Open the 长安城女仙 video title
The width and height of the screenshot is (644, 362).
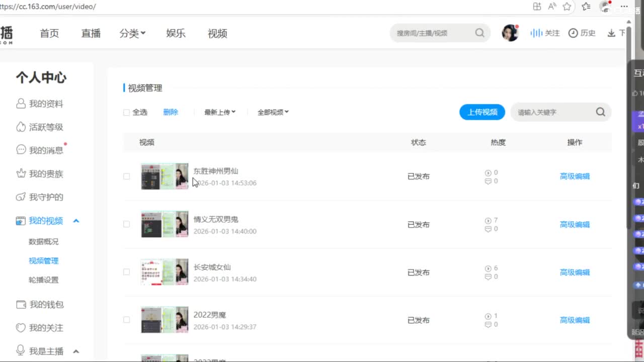[x=212, y=267]
